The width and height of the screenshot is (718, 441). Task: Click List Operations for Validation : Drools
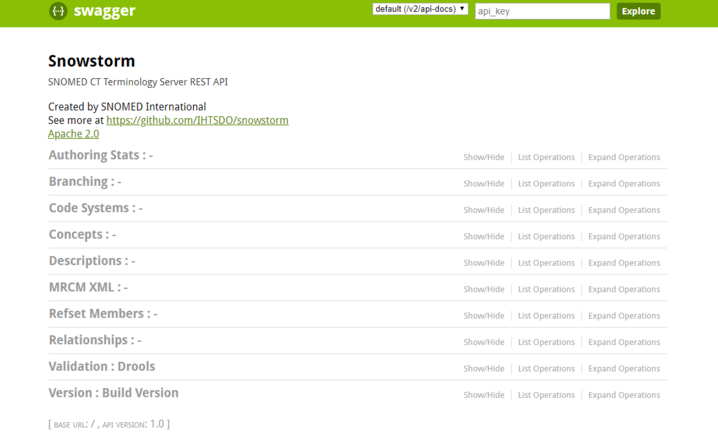pyautogui.click(x=546, y=369)
